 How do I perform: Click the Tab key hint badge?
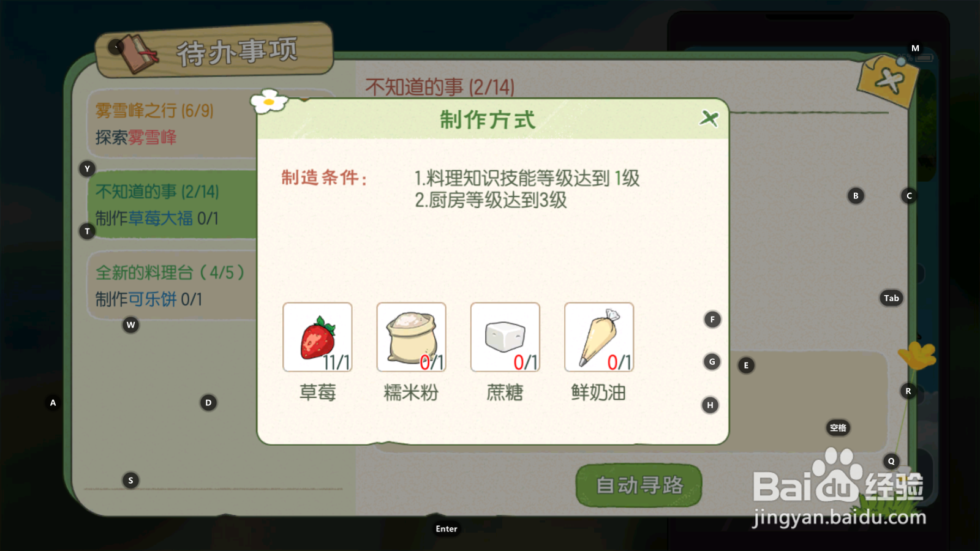point(891,298)
